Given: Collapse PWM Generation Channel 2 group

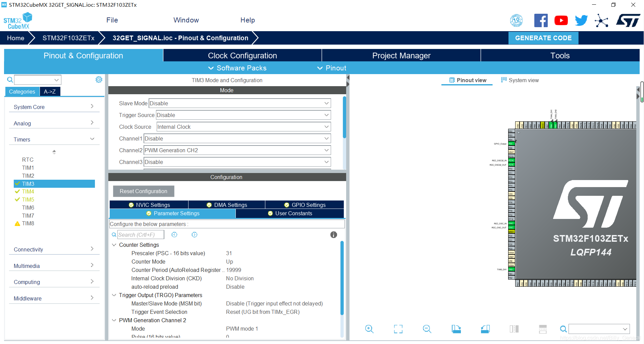Looking at the screenshot, I should click(114, 320).
